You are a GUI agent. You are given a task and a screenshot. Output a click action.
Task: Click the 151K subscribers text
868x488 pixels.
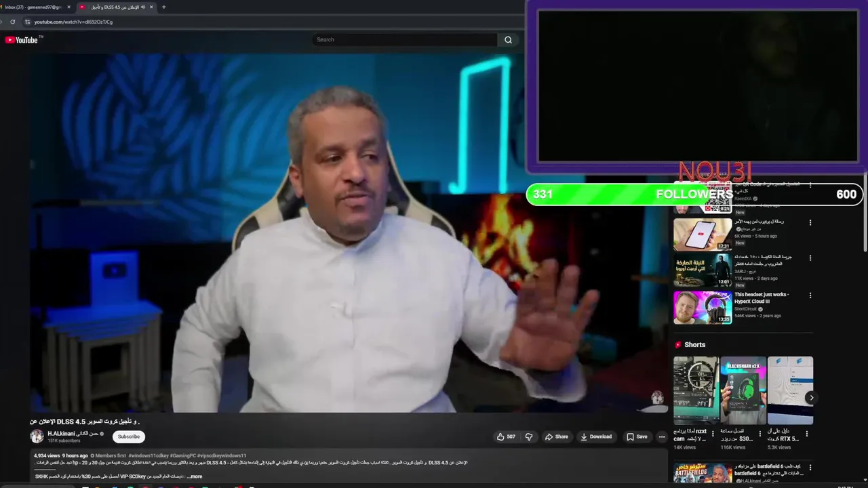64,441
